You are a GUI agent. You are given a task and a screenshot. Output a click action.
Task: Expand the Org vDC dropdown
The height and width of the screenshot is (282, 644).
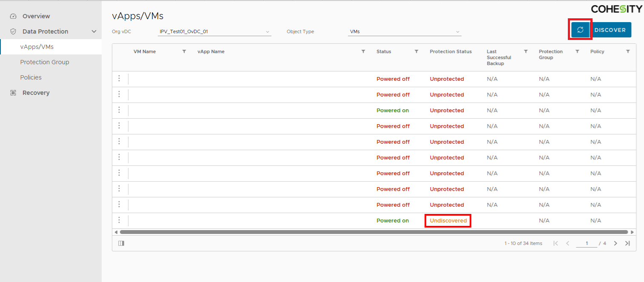pos(267,32)
